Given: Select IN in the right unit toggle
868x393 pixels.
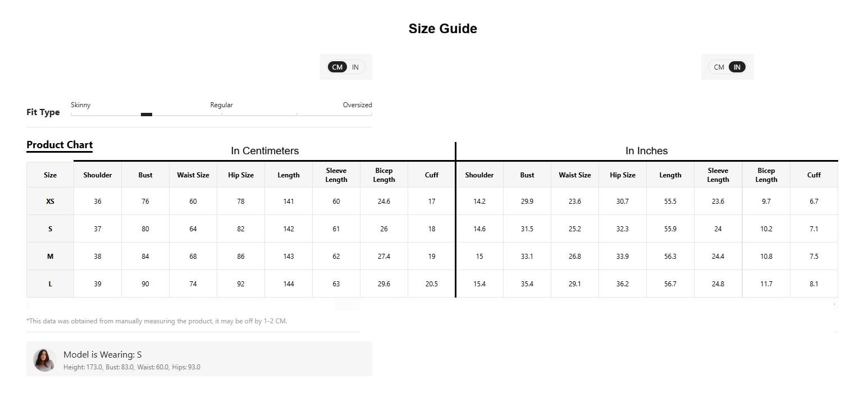Looking at the screenshot, I should 737,67.
